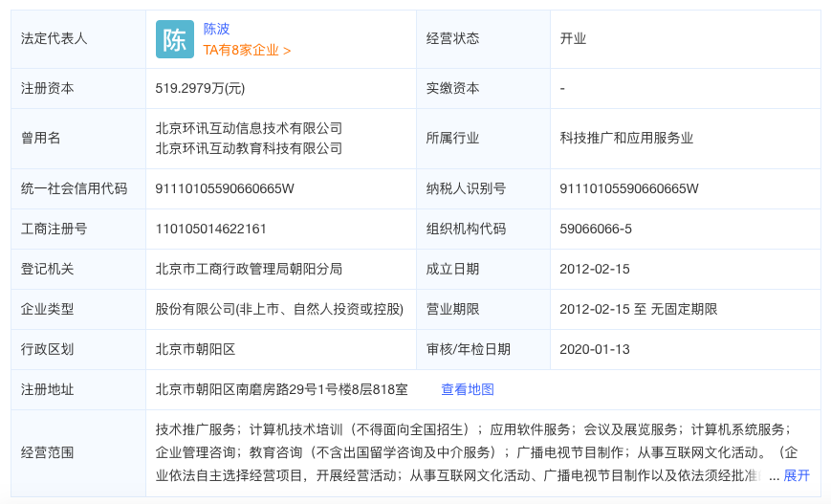Select registration authority 北京市工商行政管理局朝阳分局
This screenshot has height=504, width=831.
click(x=249, y=270)
